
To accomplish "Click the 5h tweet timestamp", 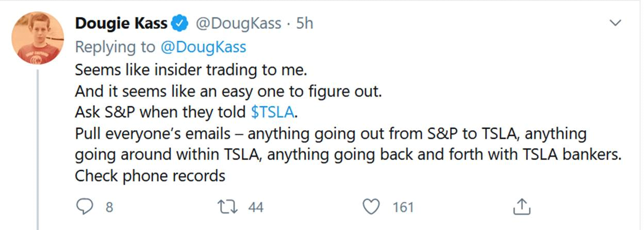I will [304, 24].
